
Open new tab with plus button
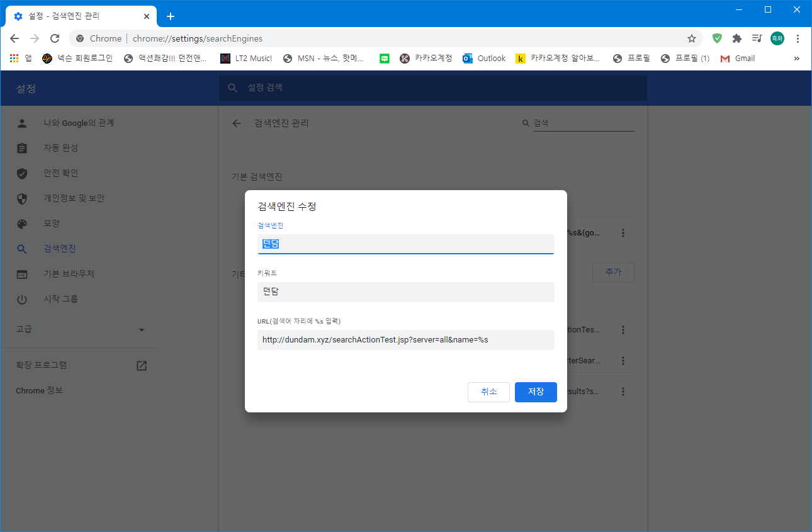click(x=170, y=16)
